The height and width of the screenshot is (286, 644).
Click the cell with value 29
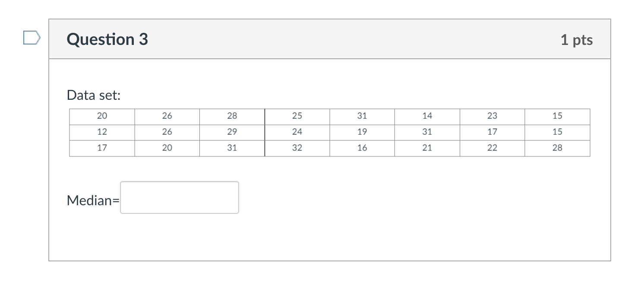pyautogui.click(x=232, y=132)
